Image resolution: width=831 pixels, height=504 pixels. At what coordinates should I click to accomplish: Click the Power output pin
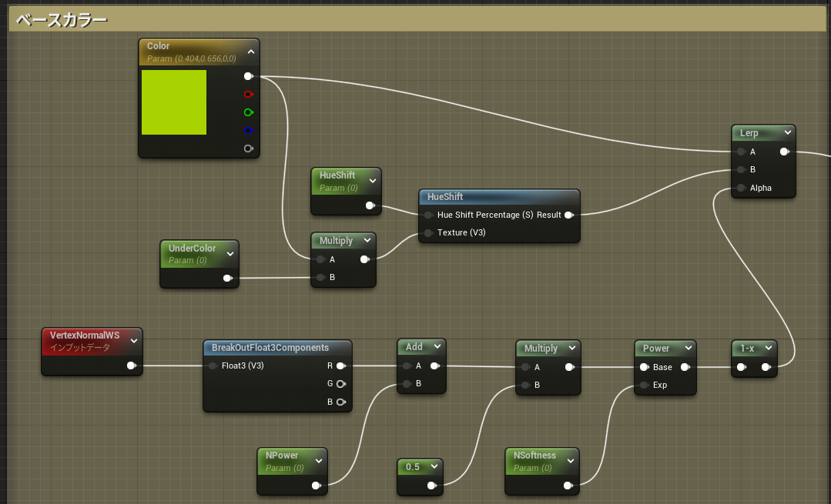685,367
